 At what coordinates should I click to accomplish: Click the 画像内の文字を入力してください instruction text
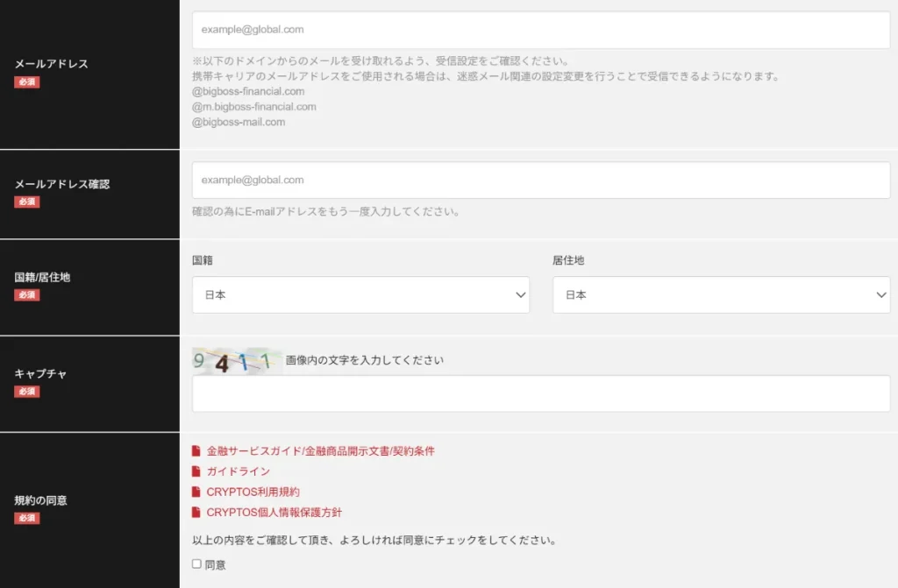click(x=365, y=360)
